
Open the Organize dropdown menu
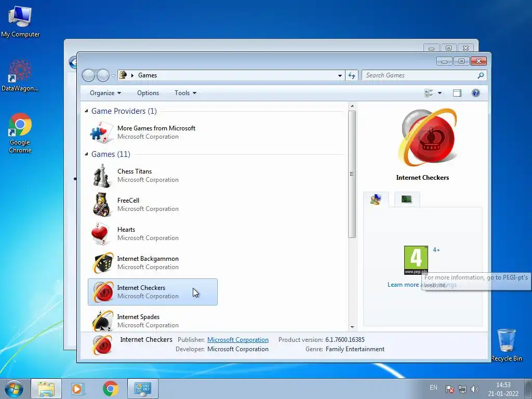tap(105, 93)
